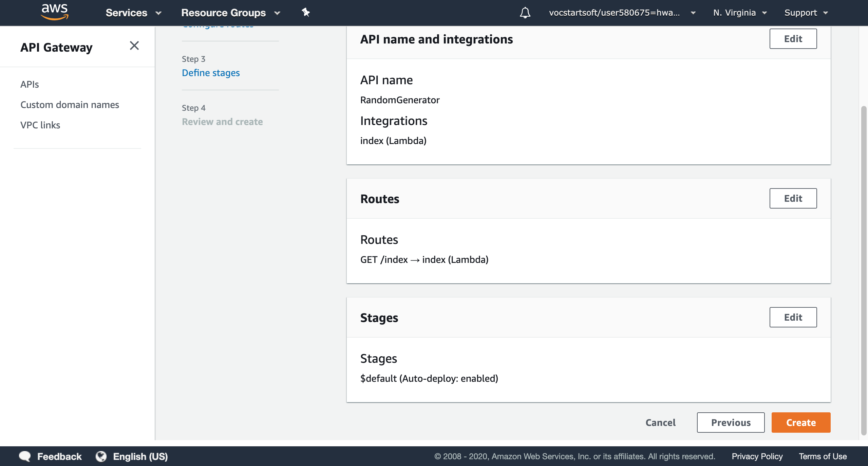Open the Services dropdown menu

[133, 13]
